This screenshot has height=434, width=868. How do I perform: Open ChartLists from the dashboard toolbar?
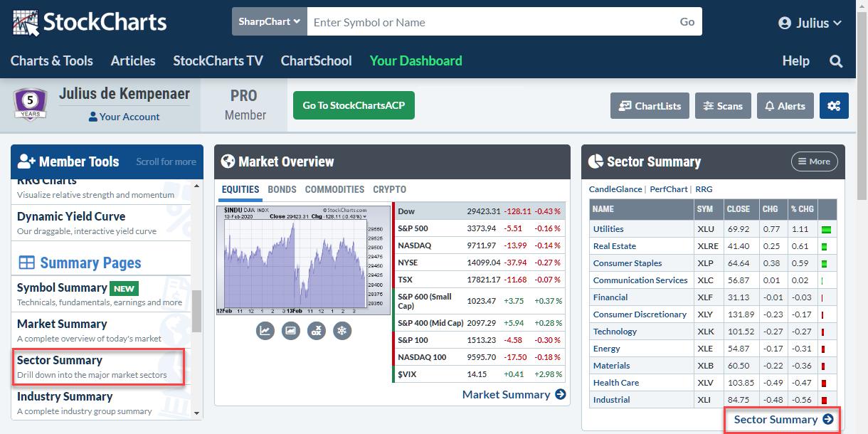pos(650,106)
